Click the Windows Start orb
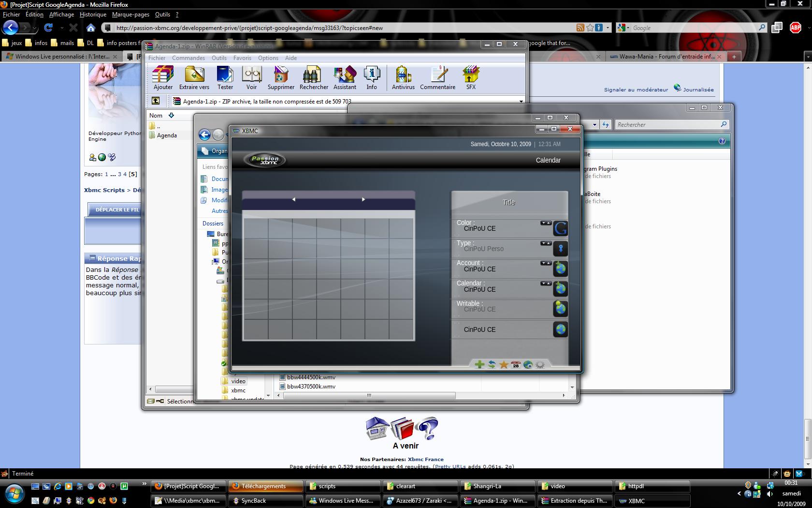The width and height of the screenshot is (812, 508). [x=14, y=493]
